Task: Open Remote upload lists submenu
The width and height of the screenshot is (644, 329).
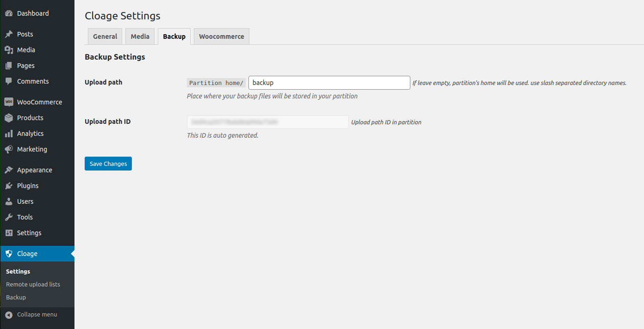Action: tap(33, 285)
